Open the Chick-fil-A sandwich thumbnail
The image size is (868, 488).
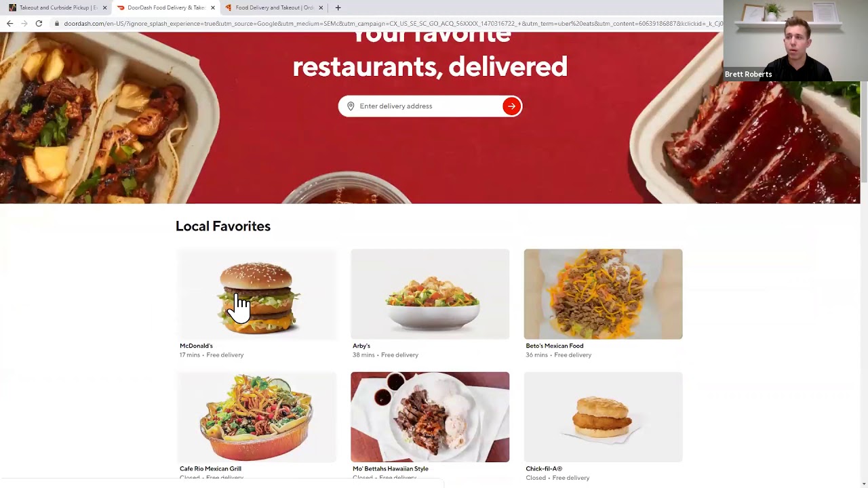[603, 417]
